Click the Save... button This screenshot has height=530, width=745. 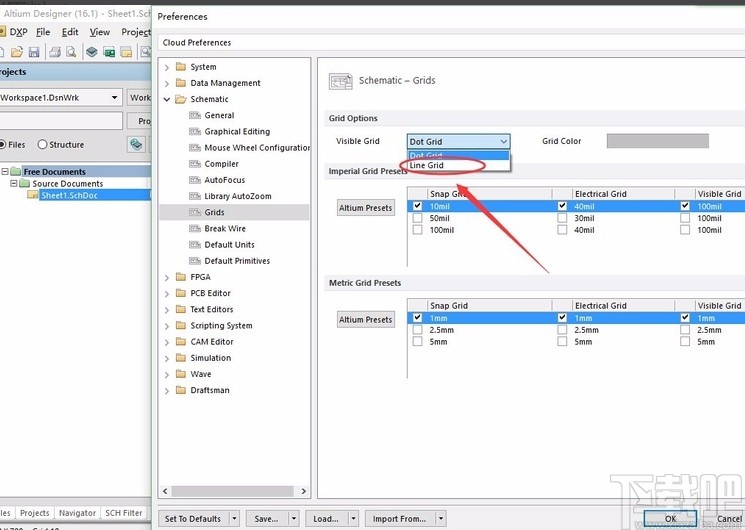pos(266,519)
